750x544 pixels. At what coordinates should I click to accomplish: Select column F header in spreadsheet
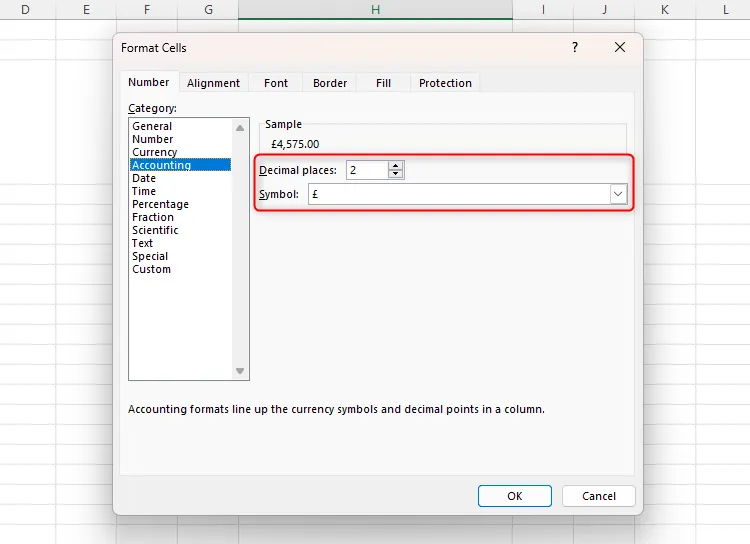(147, 10)
